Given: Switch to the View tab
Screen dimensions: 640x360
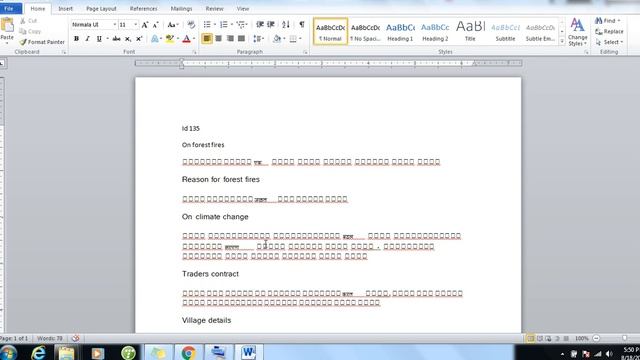Looking at the screenshot, I should tap(242, 9).
